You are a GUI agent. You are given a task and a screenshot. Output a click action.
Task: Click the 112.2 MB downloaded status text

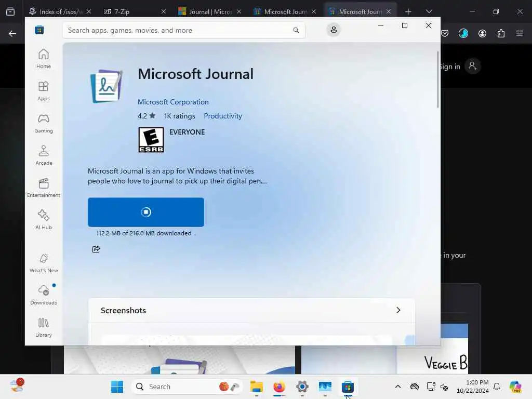tap(144, 233)
